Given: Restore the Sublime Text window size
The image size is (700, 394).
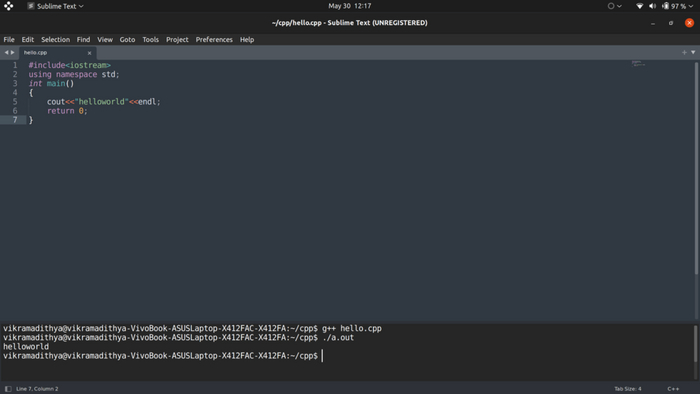Looking at the screenshot, I should pos(671,23).
